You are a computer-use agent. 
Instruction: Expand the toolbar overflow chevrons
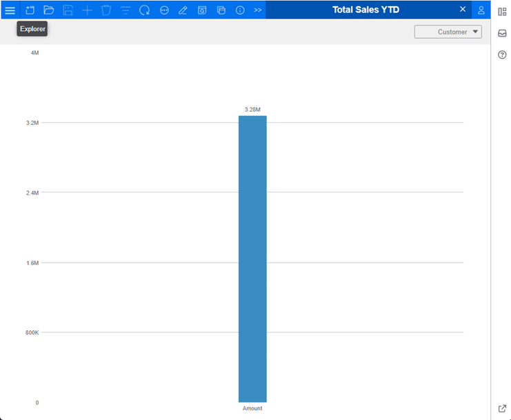coord(258,10)
